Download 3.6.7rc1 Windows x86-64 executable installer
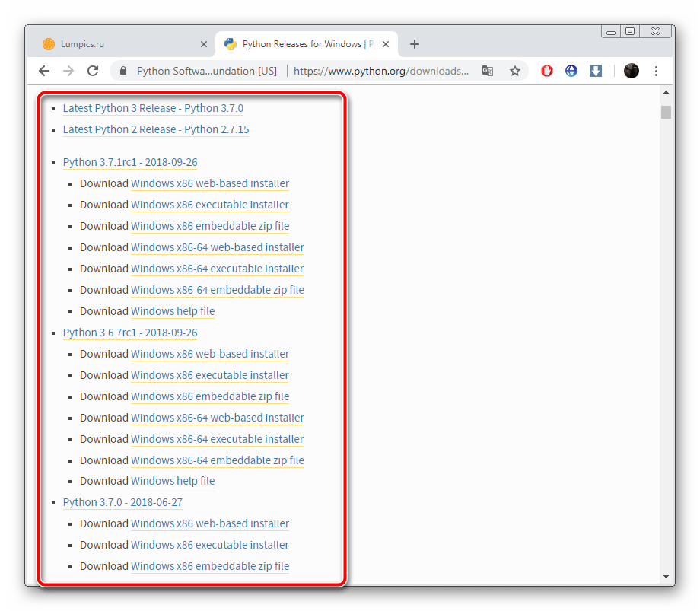 coord(217,440)
